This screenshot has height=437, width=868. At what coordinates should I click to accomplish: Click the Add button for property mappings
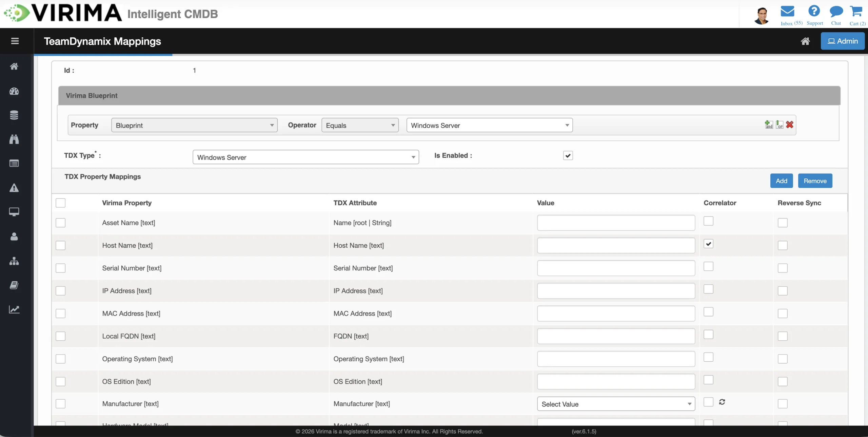(x=782, y=181)
